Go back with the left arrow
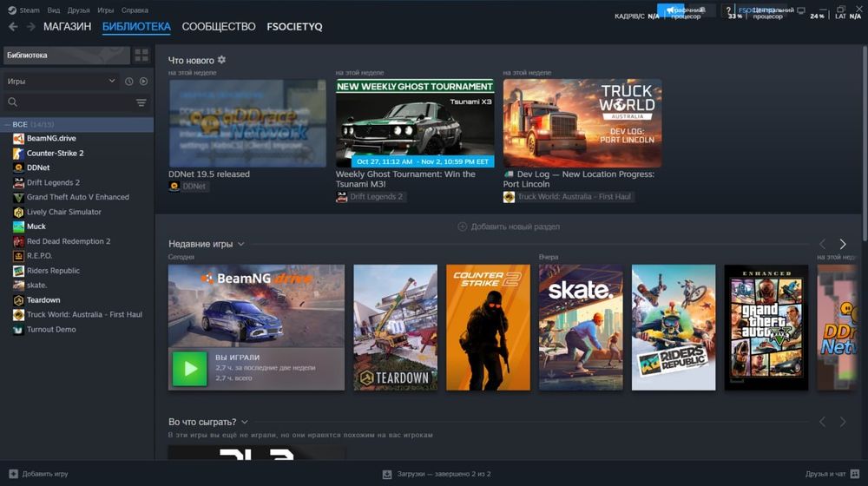 (13, 27)
